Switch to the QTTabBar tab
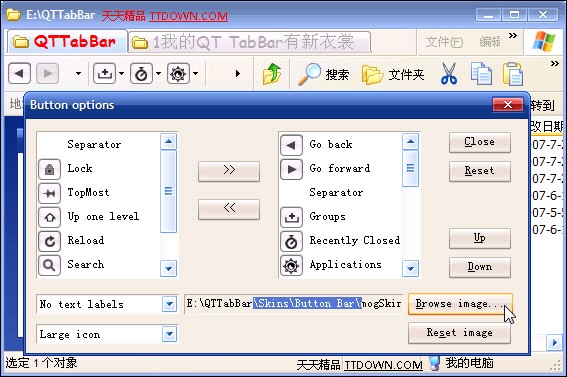This screenshot has height=377, width=567. (67, 42)
